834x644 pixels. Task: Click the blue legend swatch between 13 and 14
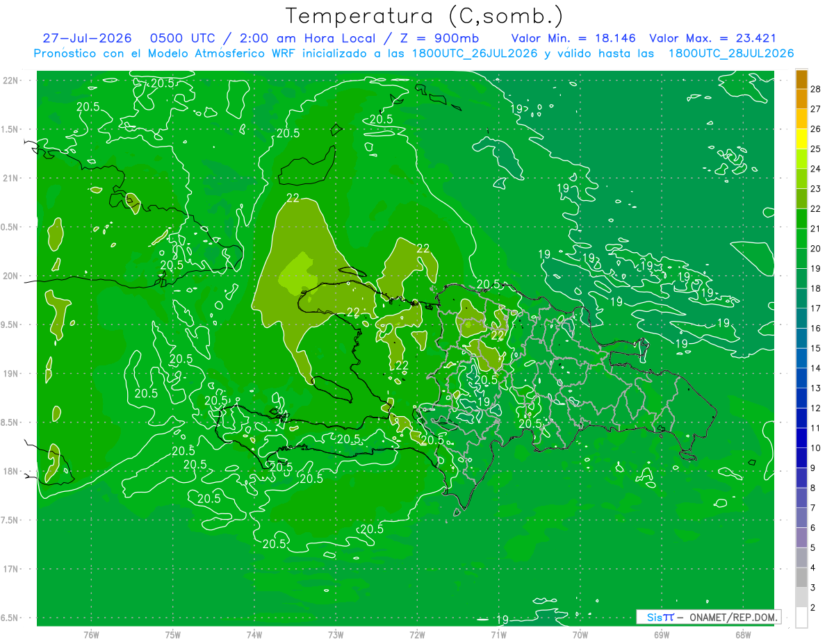(801, 378)
